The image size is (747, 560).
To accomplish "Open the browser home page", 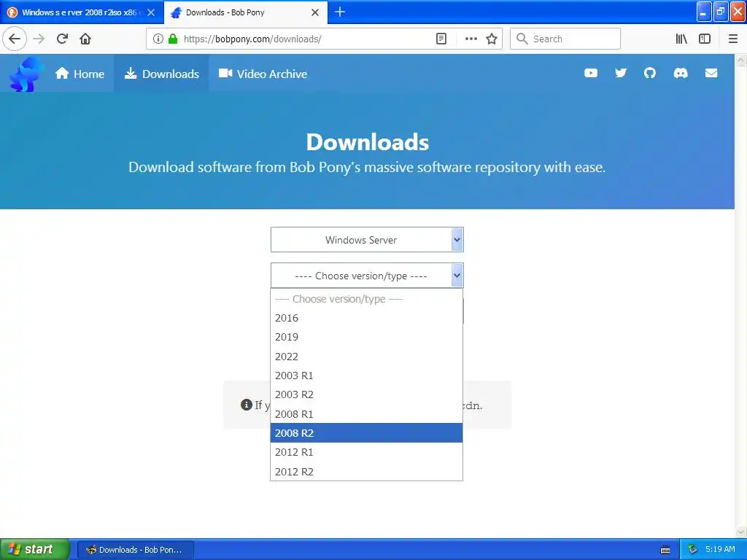I will pos(85,39).
